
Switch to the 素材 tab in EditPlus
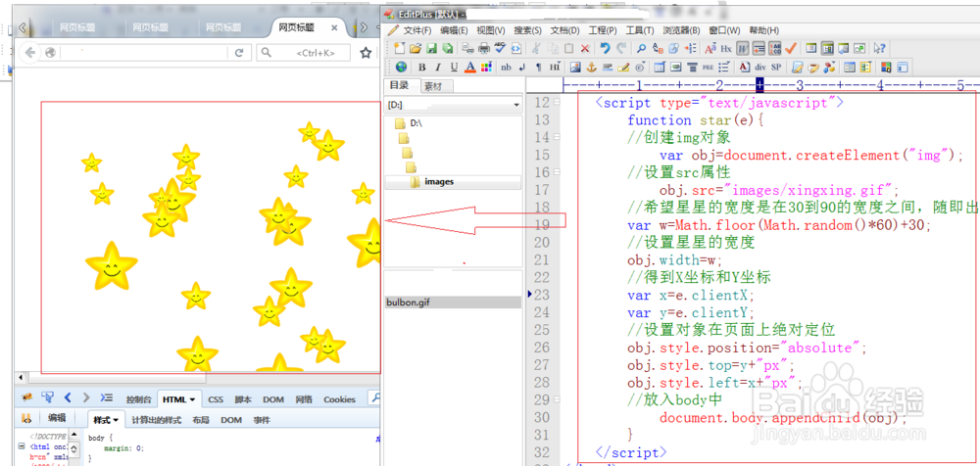point(433,87)
